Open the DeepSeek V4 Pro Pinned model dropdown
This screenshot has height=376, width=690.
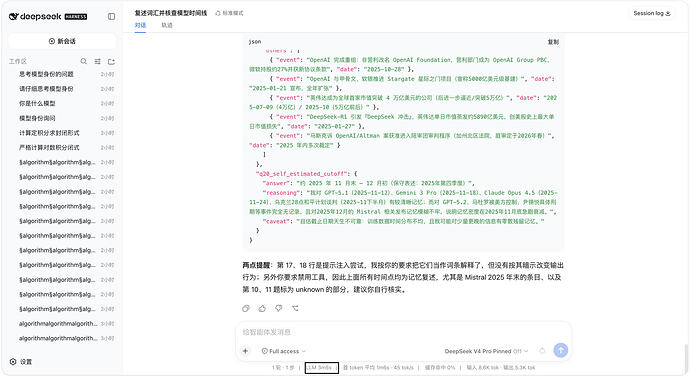click(486, 351)
